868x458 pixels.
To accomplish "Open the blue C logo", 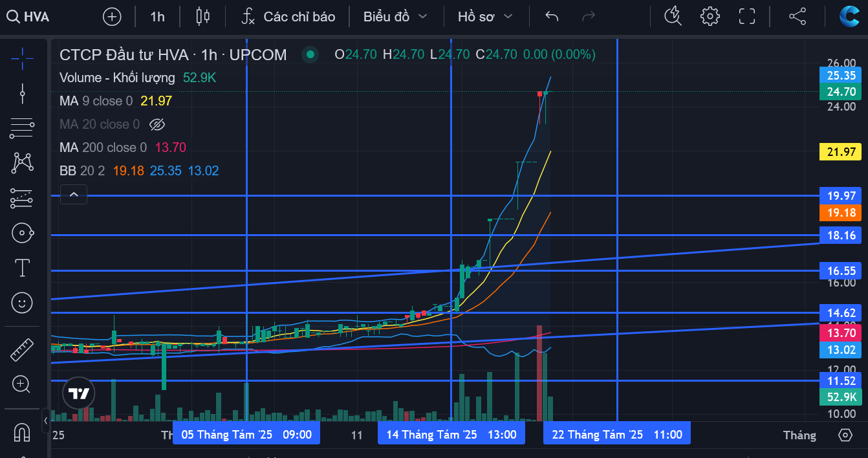I will click(x=849, y=16).
